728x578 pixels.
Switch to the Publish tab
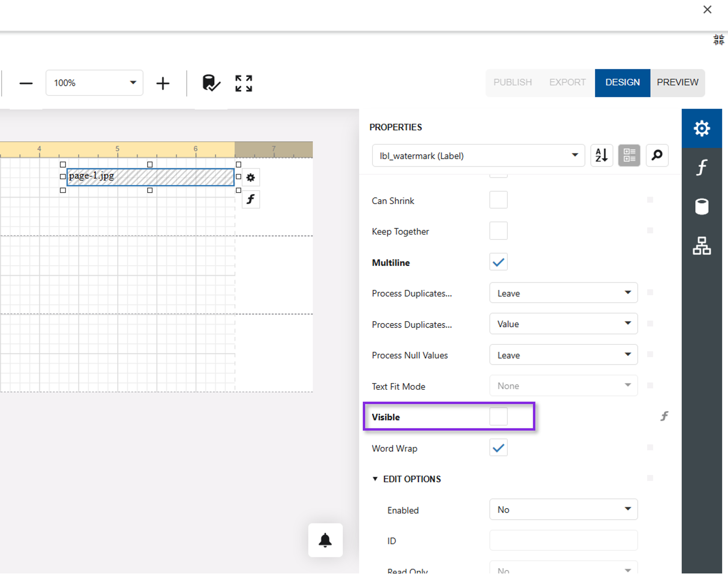513,82
